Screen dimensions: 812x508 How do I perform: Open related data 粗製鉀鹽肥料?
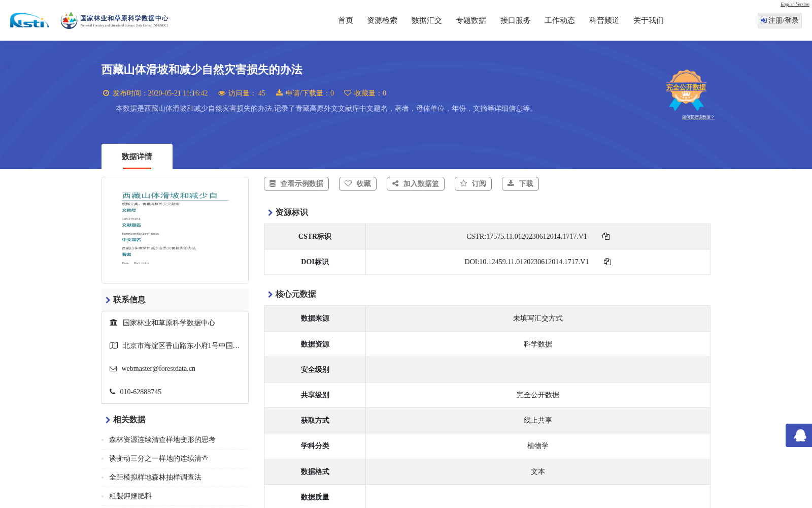tap(130, 496)
